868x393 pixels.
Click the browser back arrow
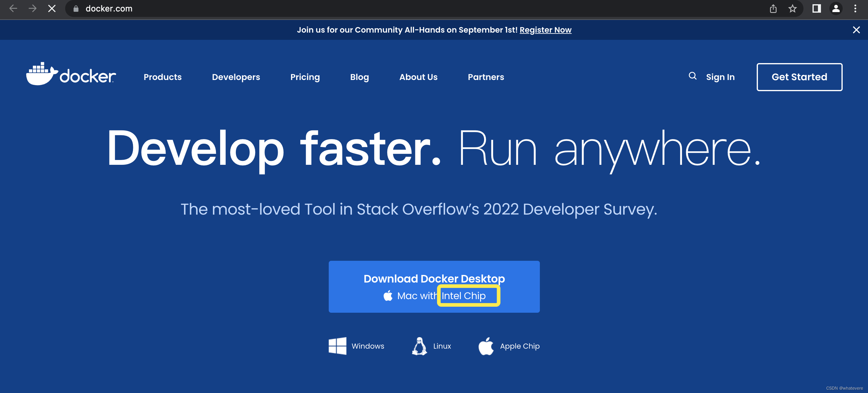(13, 8)
